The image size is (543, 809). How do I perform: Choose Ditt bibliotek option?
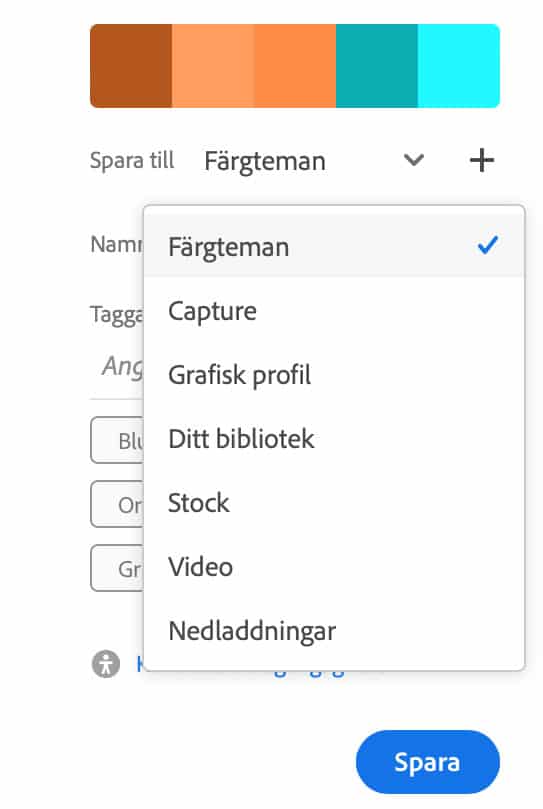point(334,439)
